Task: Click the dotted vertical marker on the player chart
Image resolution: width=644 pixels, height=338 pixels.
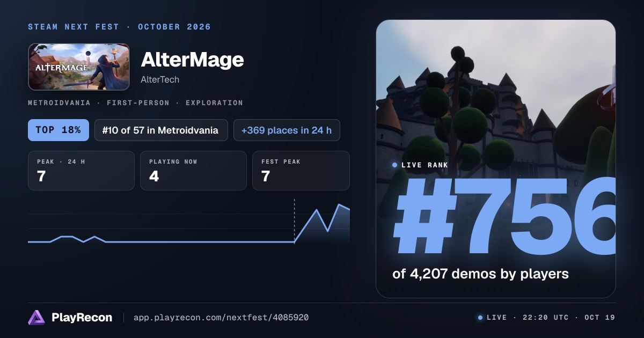Action: [294, 221]
